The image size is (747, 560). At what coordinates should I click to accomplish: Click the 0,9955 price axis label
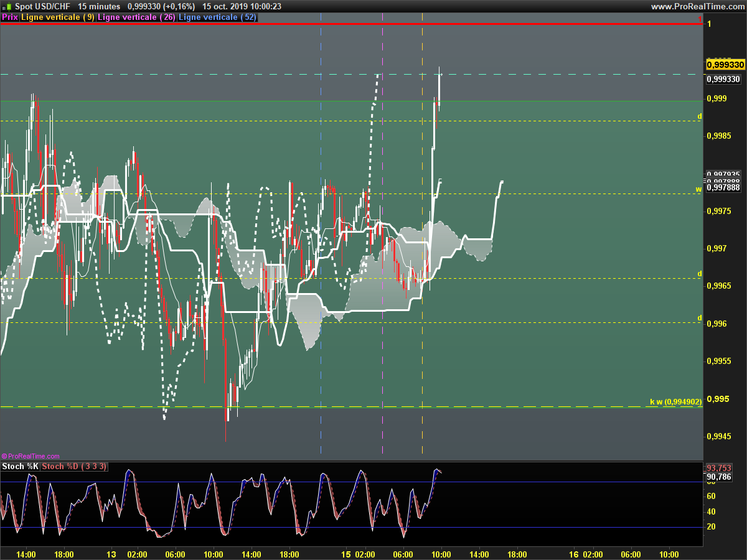click(x=720, y=361)
